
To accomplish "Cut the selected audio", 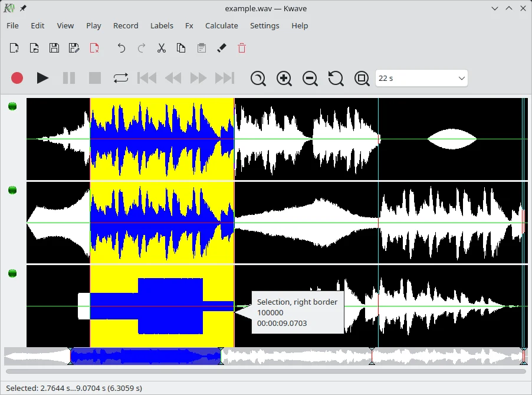I will [x=162, y=48].
